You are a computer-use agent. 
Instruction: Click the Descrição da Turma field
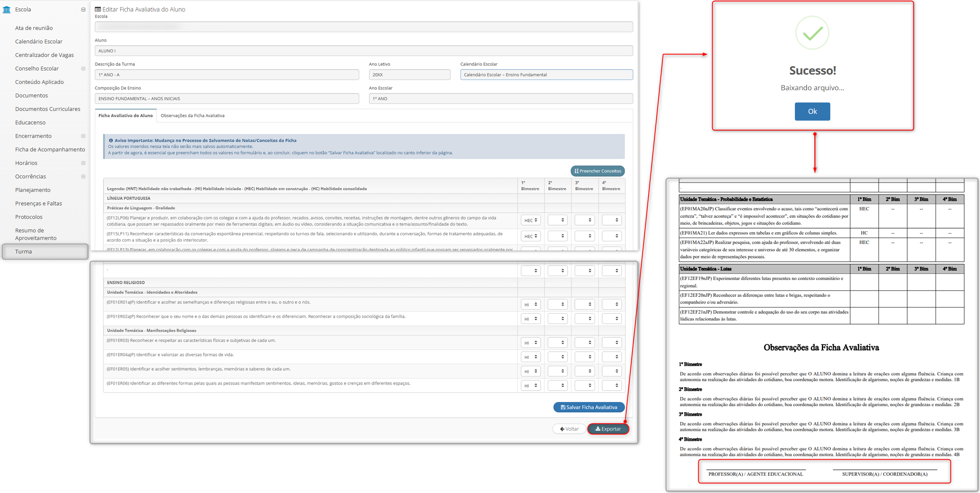tap(227, 75)
